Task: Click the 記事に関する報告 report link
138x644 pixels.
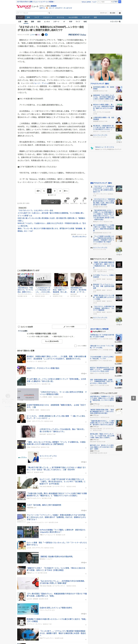Action: [x=23, y=203]
